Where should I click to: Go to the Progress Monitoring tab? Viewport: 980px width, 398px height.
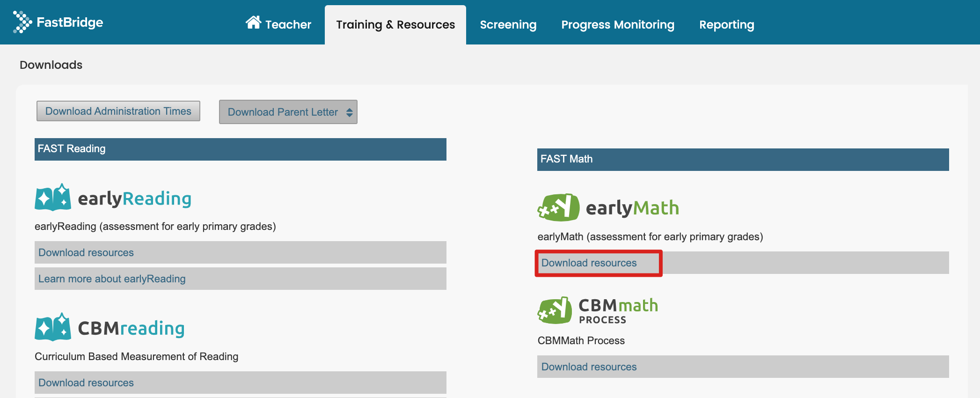[617, 25]
